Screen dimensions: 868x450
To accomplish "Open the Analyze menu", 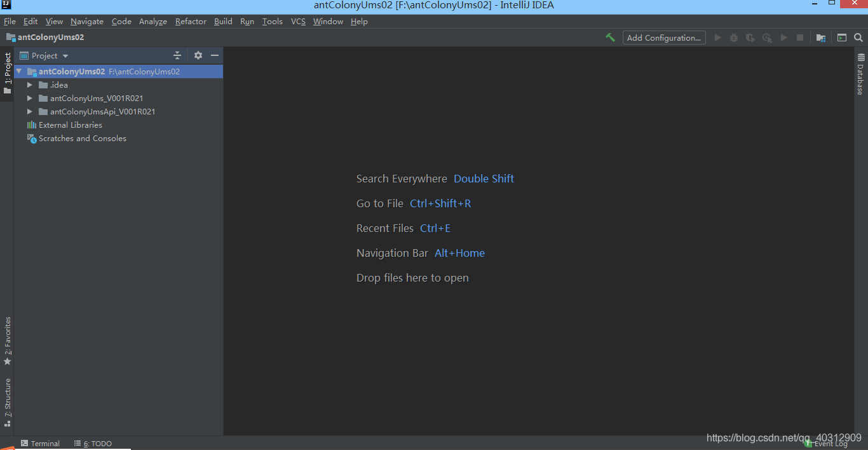I will pos(153,22).
